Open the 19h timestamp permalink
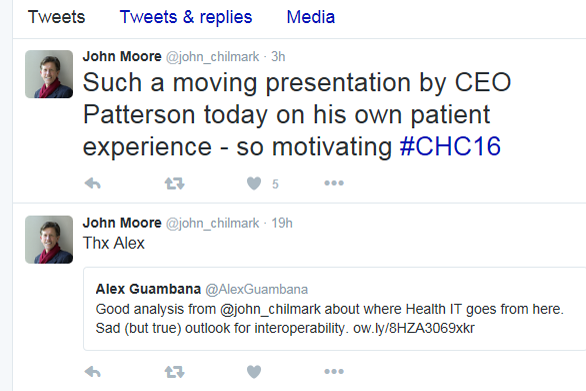 tap(282, 223)
